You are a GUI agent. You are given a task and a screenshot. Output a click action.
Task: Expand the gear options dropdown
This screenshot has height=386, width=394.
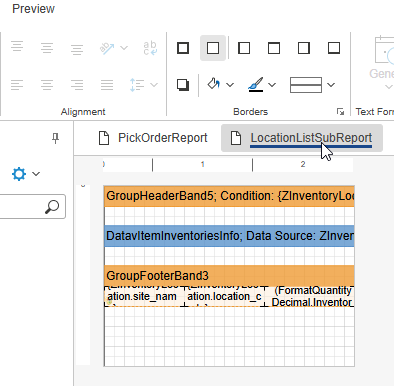coord(36,174)
